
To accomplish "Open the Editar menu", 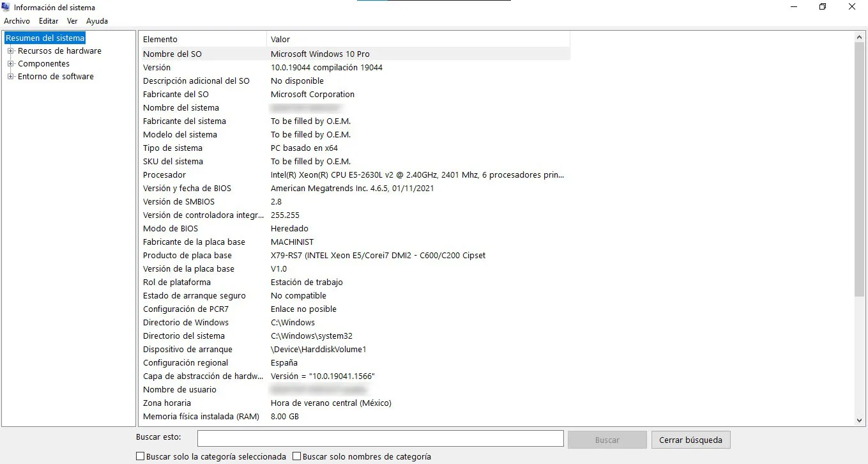I will [49, 21].
